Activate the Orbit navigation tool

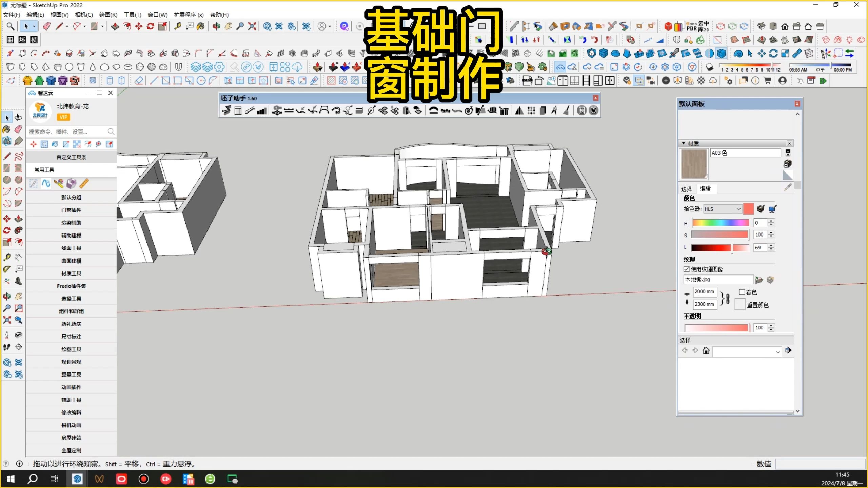tap(216, 26)
